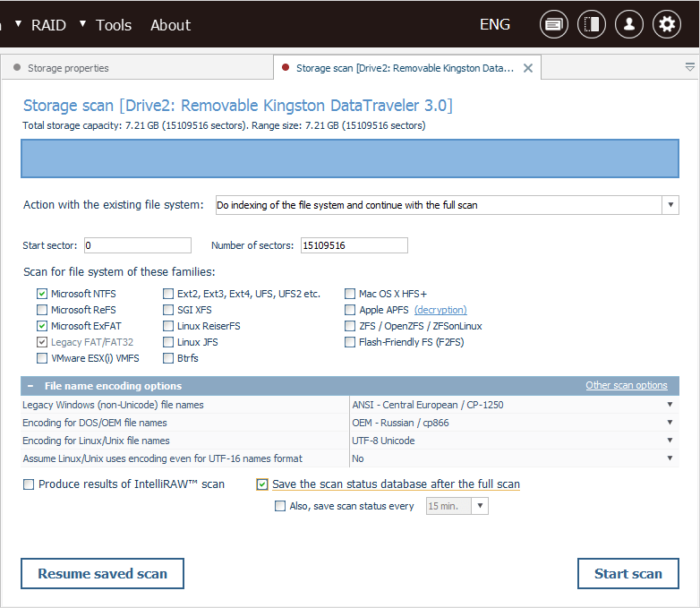The height and width of the screenshot is (608, 700).
Task: Check the Btrfs file system option
Action: (x=168, y=358)
